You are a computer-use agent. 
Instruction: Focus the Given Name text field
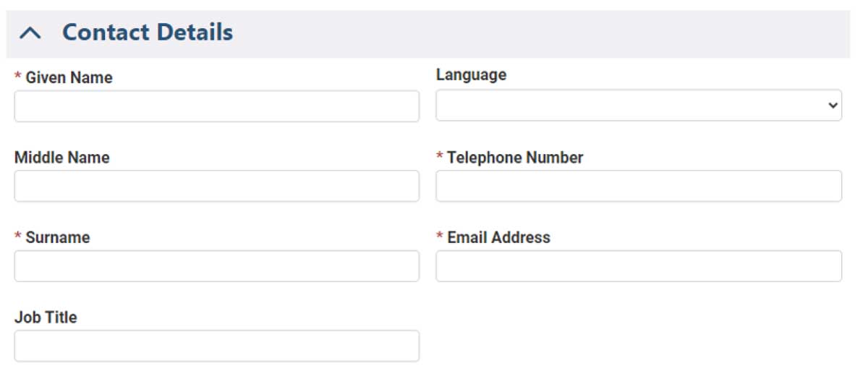[217, 106]
